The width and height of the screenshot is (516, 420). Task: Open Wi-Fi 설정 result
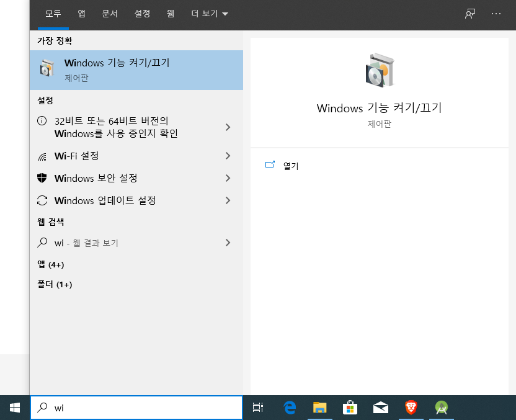[x=136, y=156]
